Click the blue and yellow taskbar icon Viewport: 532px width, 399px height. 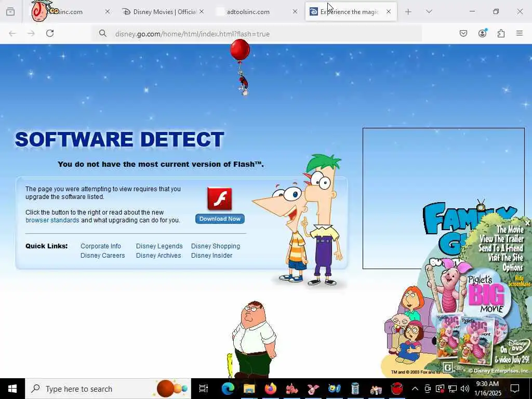[x=334, y=389]
